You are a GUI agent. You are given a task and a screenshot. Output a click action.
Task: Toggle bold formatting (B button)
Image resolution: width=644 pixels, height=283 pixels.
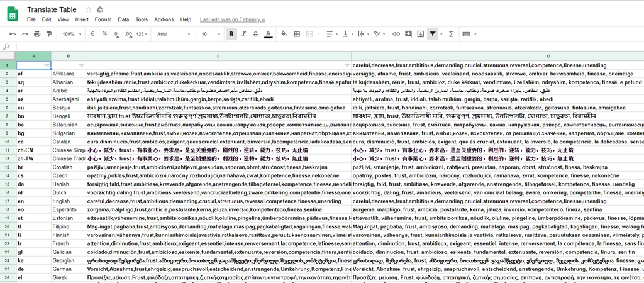(x=231, y=34)
